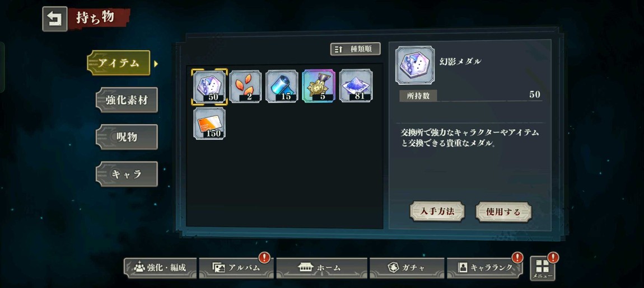Open the grid メニュー icon
Viewport: 644px width, 288px height.
click(x=543, y=268)
